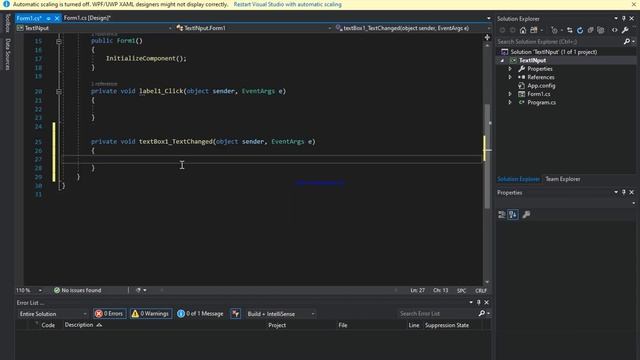This screenshot has height=360, width=640.
Task: Switch Views icon in Solution Explorer
Action: 534,30
